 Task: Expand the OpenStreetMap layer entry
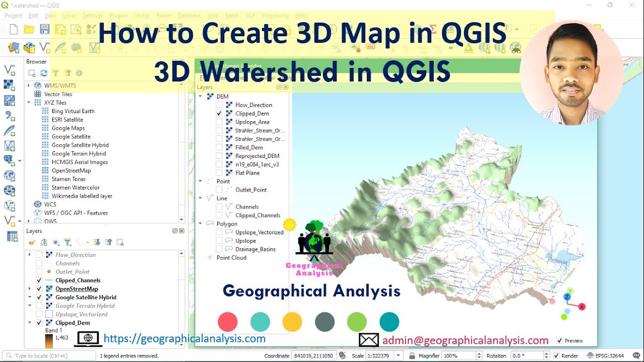coord(30,289)
